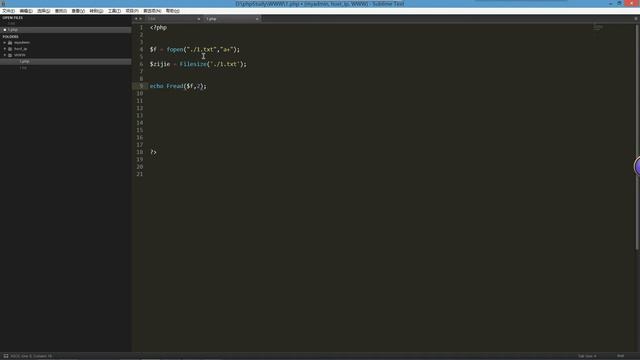The height and width of the screenshot is (360, 640).
Task: Open the Tab Size selector in status bar
Action: (587, 356)
